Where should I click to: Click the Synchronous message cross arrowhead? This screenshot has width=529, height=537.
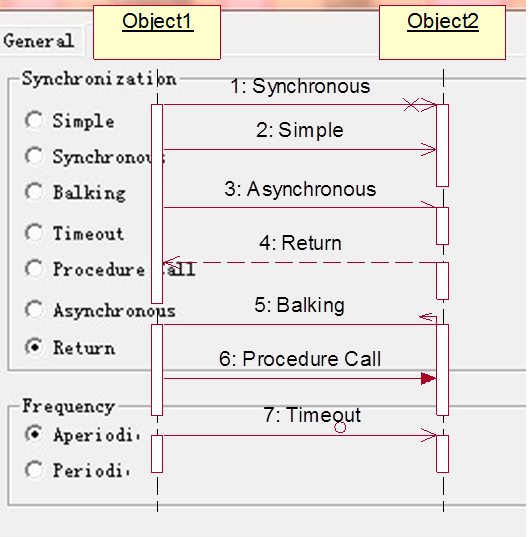coord(411,105)
